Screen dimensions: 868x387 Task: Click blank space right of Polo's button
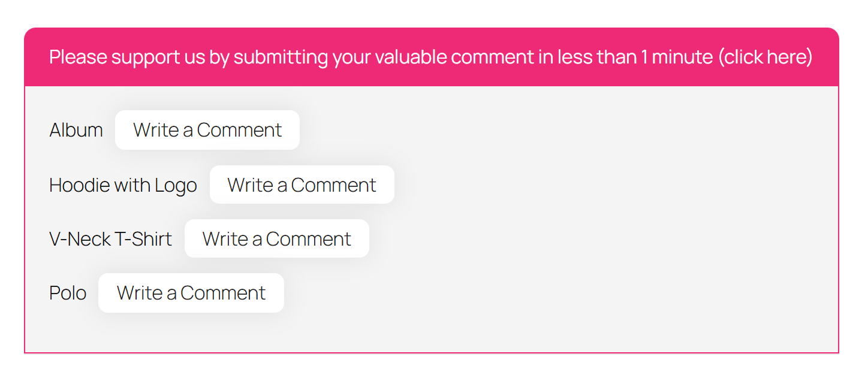coord(480,293)
